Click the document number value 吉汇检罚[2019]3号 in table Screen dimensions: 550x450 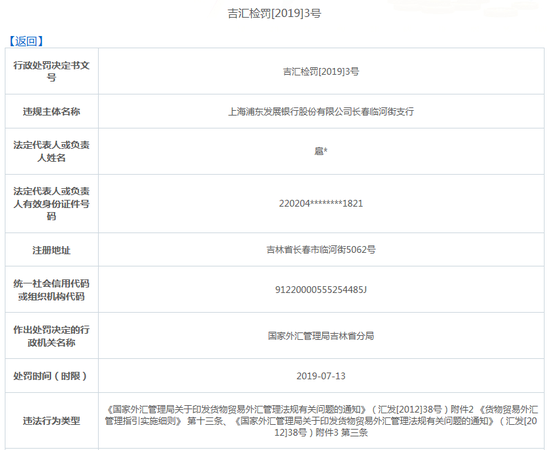coord(321,72)
